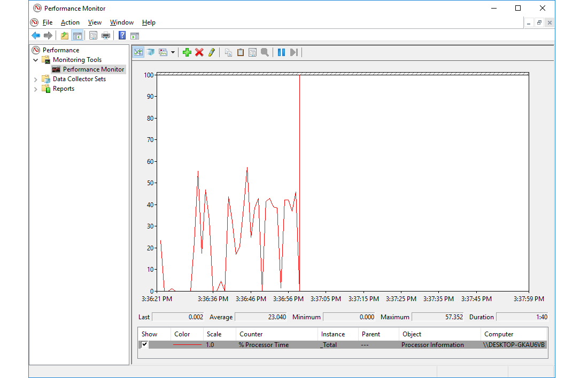
Task: Click the View Current Activity icon
Action: (x=138, y=52)
